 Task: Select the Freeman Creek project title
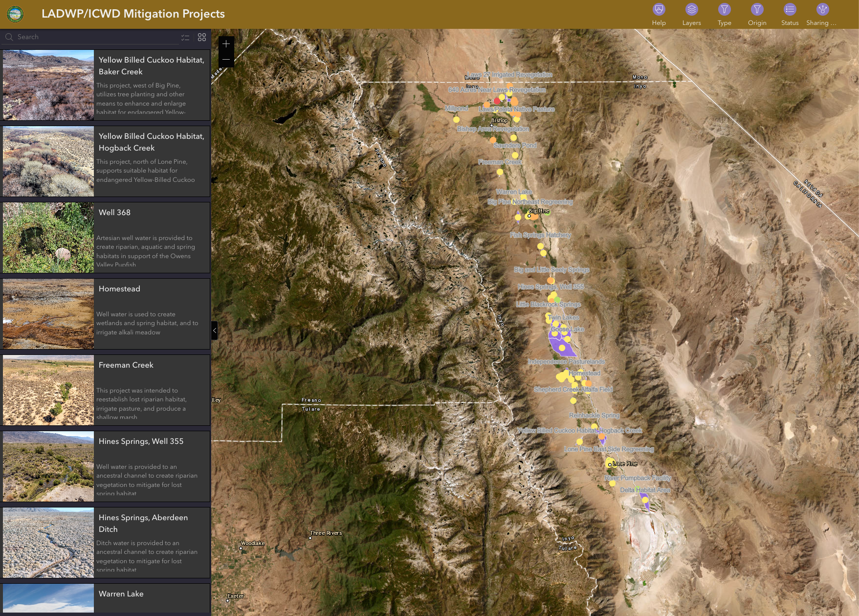point(126,365)
